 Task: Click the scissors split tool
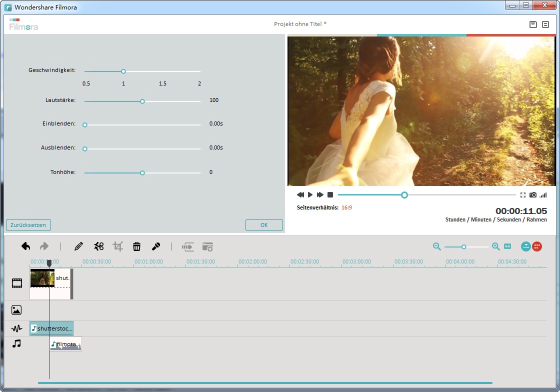tap(98, 246)
